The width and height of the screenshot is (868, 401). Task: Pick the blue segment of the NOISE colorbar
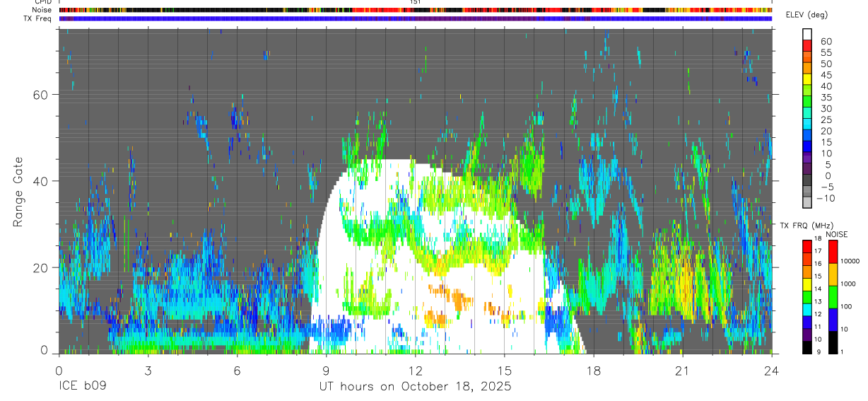[x=833, y=320]
